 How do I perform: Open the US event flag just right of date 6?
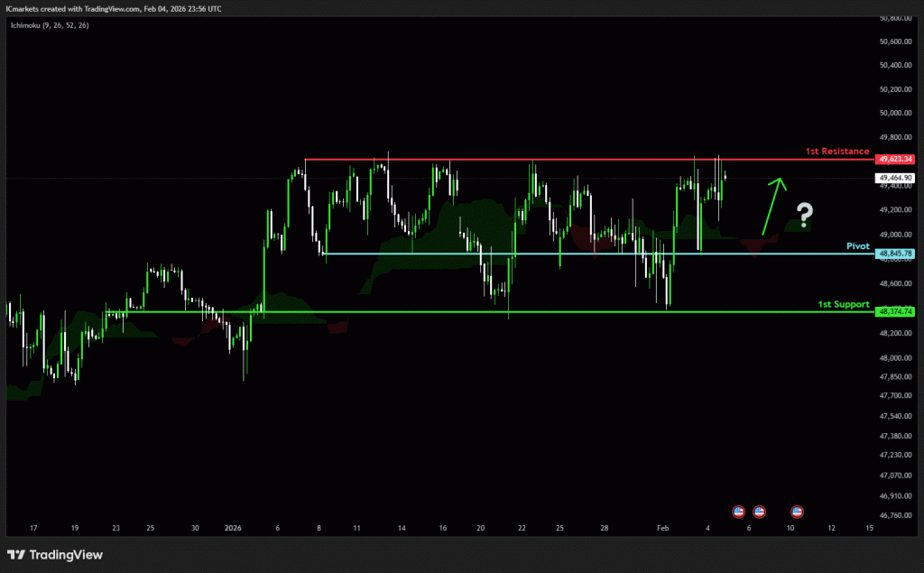[759, 512]
